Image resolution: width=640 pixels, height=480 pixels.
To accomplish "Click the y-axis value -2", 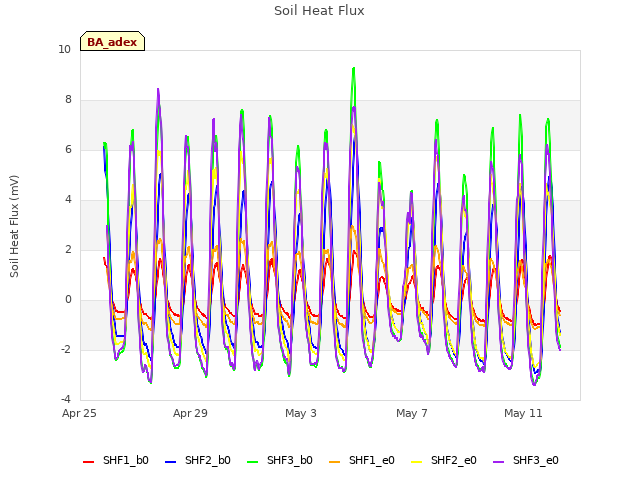I will (66, 349).
